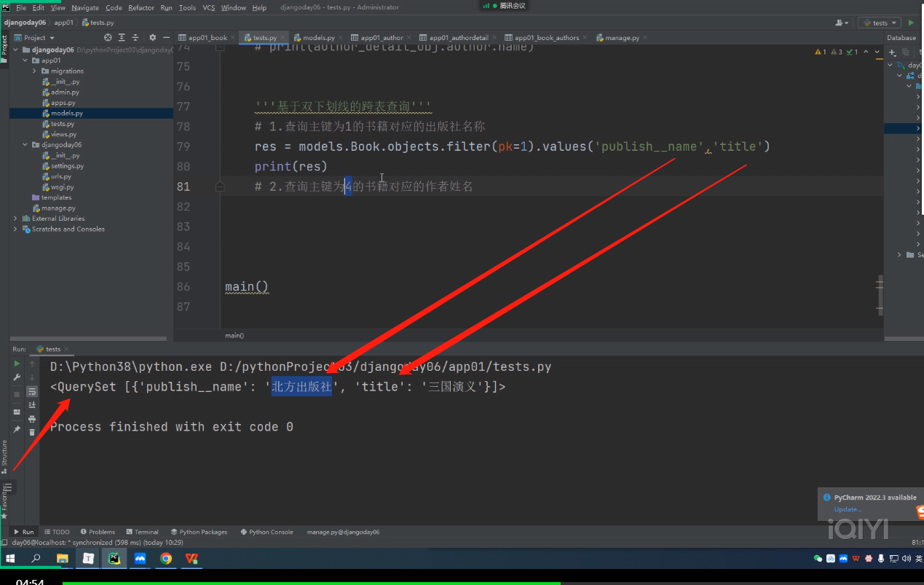The height and width of the screenshot is (585, 924).
Task: Select the templates folder
Action: pos(56,197)
